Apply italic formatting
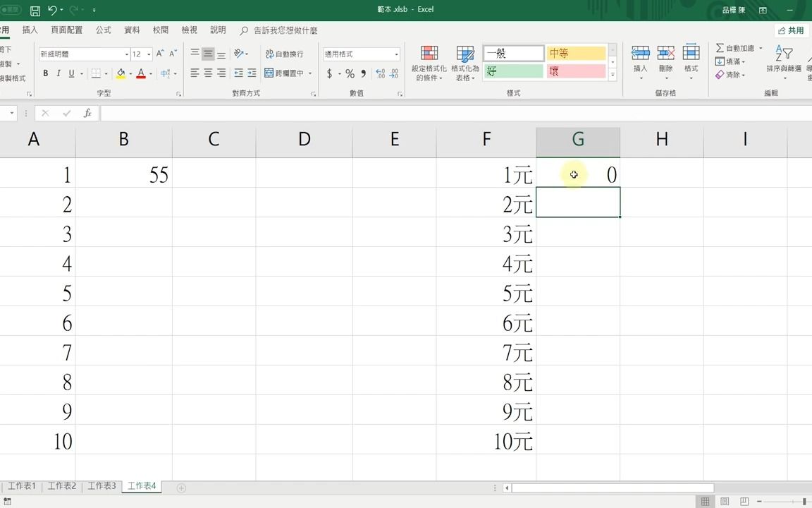Viewport: 812px width, 508px height. click(x=58, y=73)
